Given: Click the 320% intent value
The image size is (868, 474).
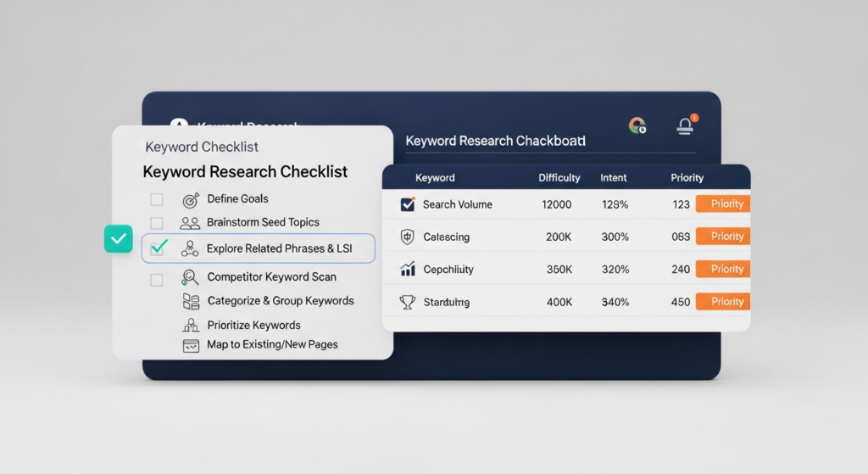Looking at the screenshot, I should [x=615, y=270].
